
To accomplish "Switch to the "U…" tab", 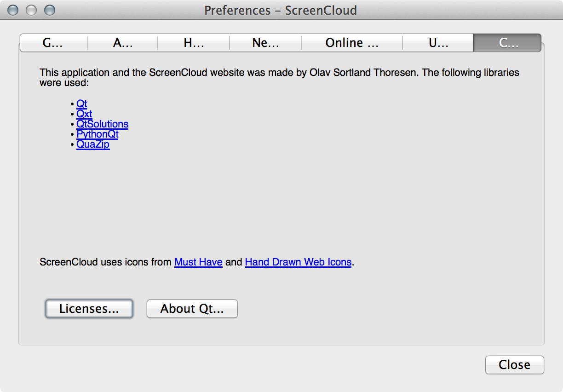I will coord(438,43).
